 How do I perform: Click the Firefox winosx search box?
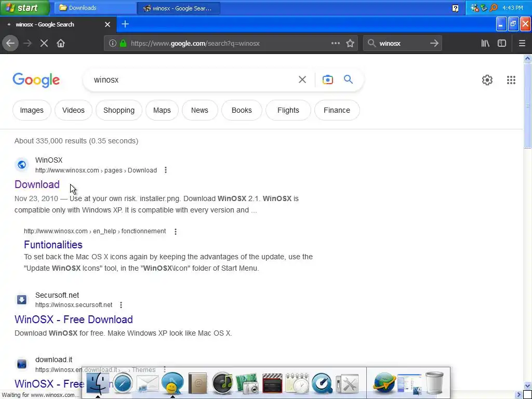pyautogui.click(x=402, y=44)
